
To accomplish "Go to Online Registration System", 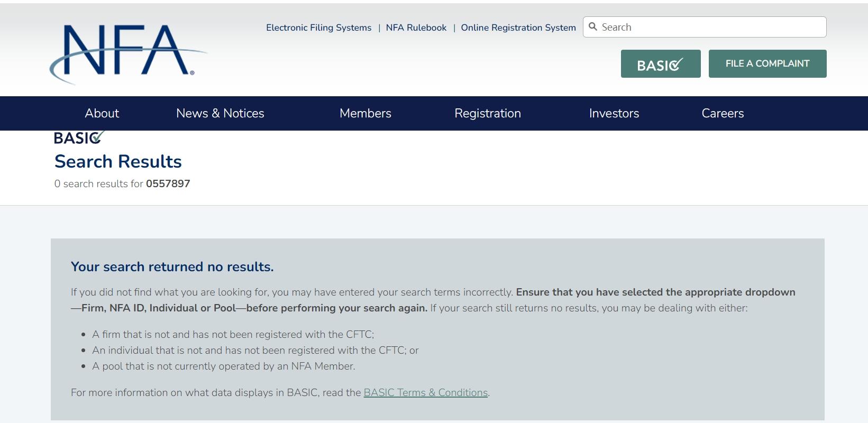I will (x=518, y=27).
